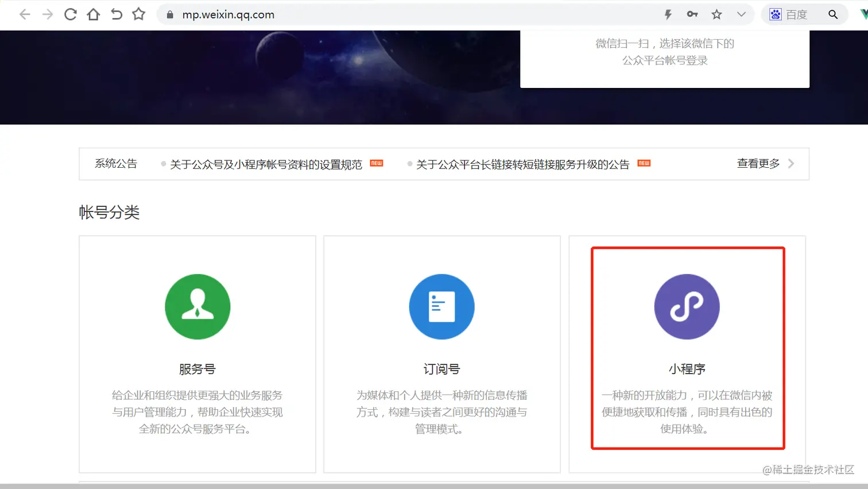Click the blue 订阅号 document icon
This screenshot has width=868, height=489.
tap(442, 307)
